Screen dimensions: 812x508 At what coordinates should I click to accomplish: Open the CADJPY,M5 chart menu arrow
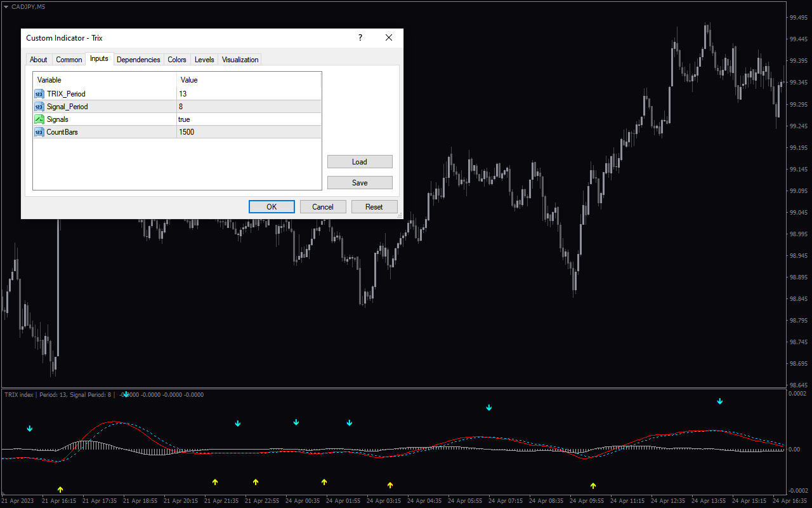tap(6, 6)
